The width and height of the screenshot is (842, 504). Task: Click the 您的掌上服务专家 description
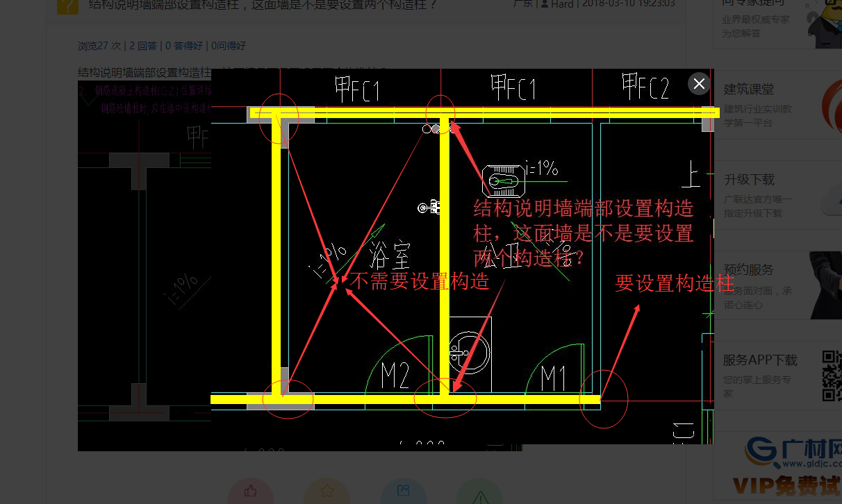pos(758,386)
